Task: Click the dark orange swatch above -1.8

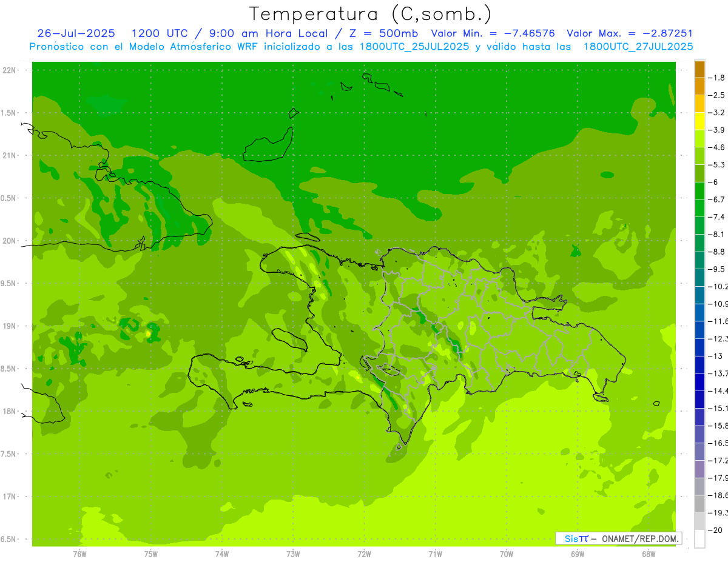Action: pyautogui.click(x=699, y=69)
